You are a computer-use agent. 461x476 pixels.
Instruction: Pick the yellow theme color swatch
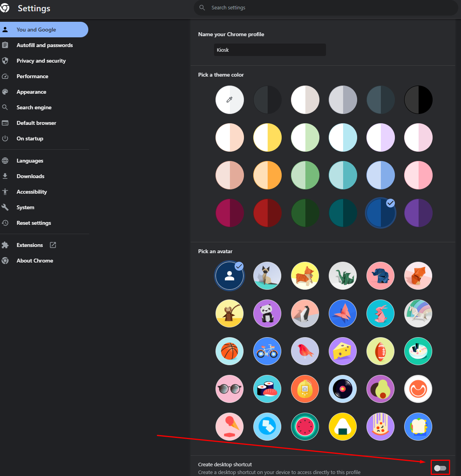point(268,138)
